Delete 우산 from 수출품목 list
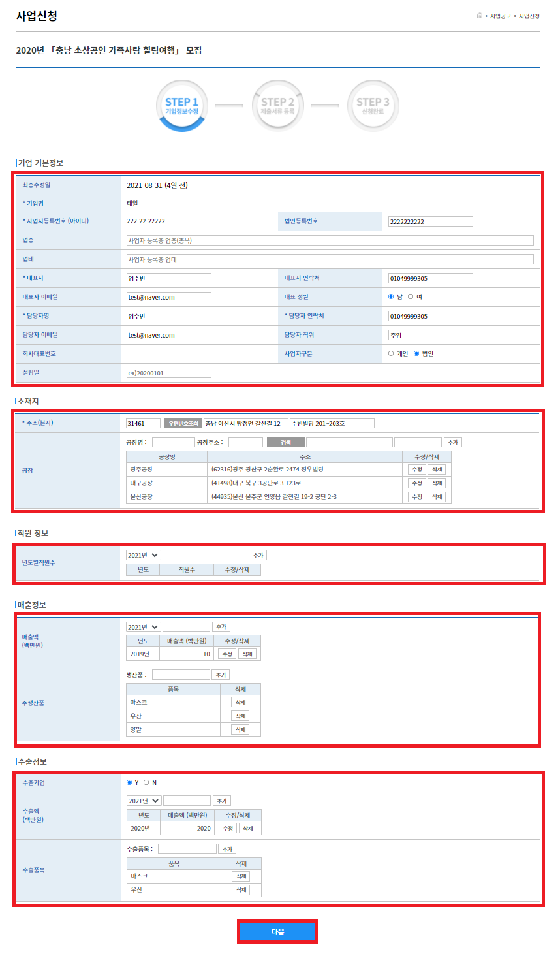Screen dimensions: 560x973 (241, 890)
